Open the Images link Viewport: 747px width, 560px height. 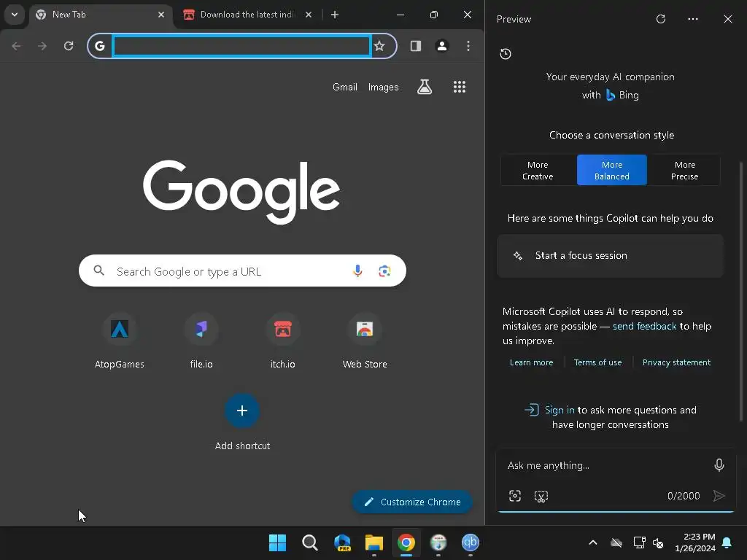tap(384, 87)
